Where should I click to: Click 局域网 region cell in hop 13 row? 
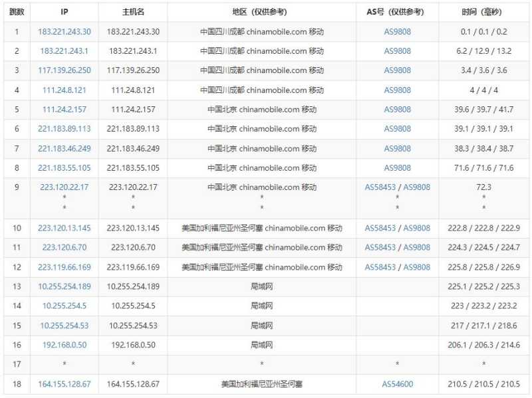[261, 286]
